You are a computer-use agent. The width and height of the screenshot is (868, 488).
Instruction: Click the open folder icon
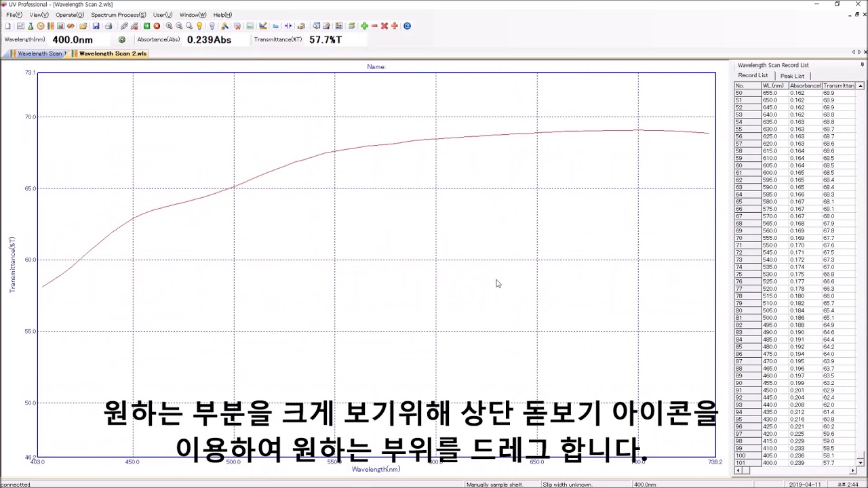(83, 26)
